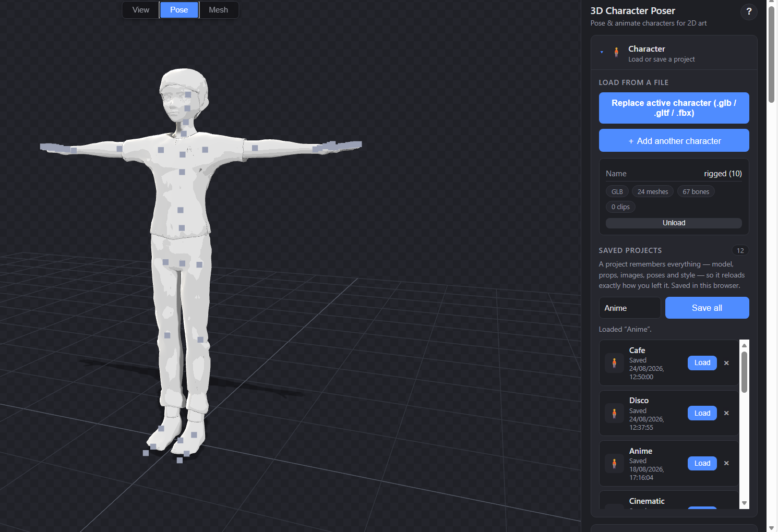Load the Disco project
778x532 pixels.
(x=702, y=413)
